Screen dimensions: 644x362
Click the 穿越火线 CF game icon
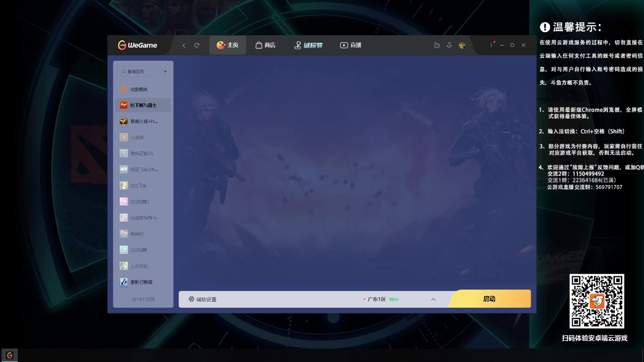[124, 121]
